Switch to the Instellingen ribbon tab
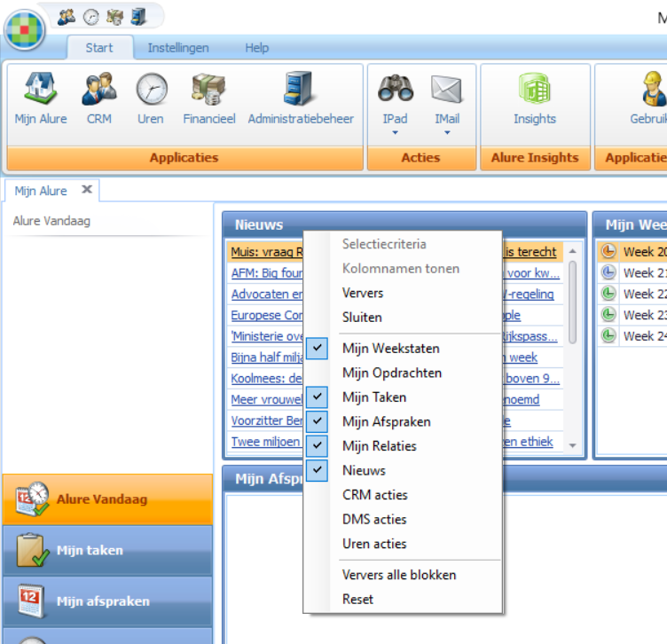The width and height of the screenshot is (667, 644). tap(178, 48)
